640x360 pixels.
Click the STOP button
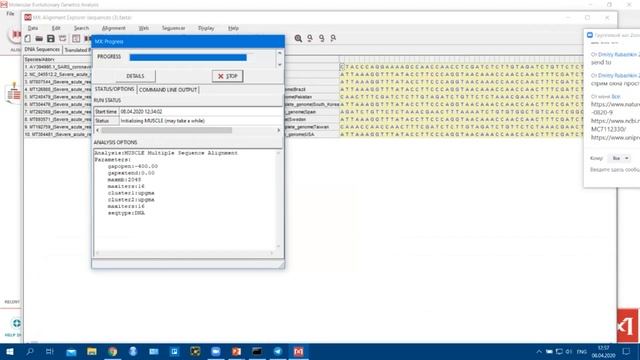tap(227, 76)
